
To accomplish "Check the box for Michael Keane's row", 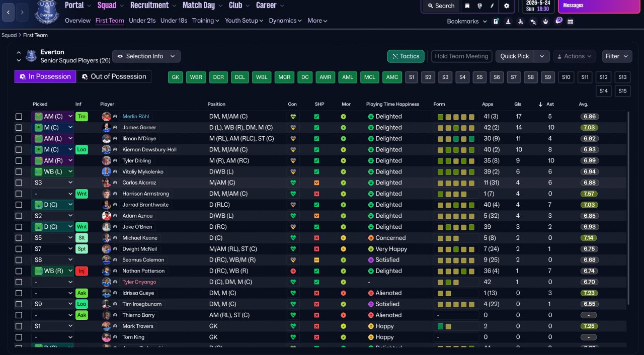I will pos(19,238).
